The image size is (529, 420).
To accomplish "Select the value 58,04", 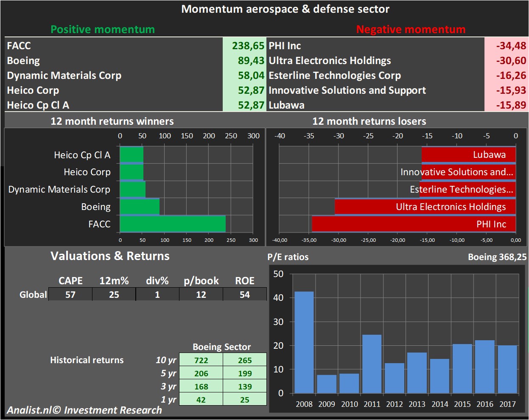I will click(251, 76).
